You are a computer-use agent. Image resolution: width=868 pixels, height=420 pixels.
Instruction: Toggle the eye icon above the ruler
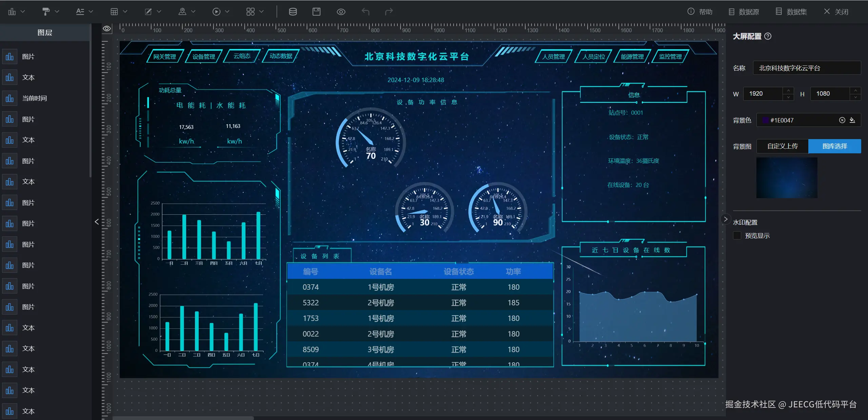tap(107, 29)
